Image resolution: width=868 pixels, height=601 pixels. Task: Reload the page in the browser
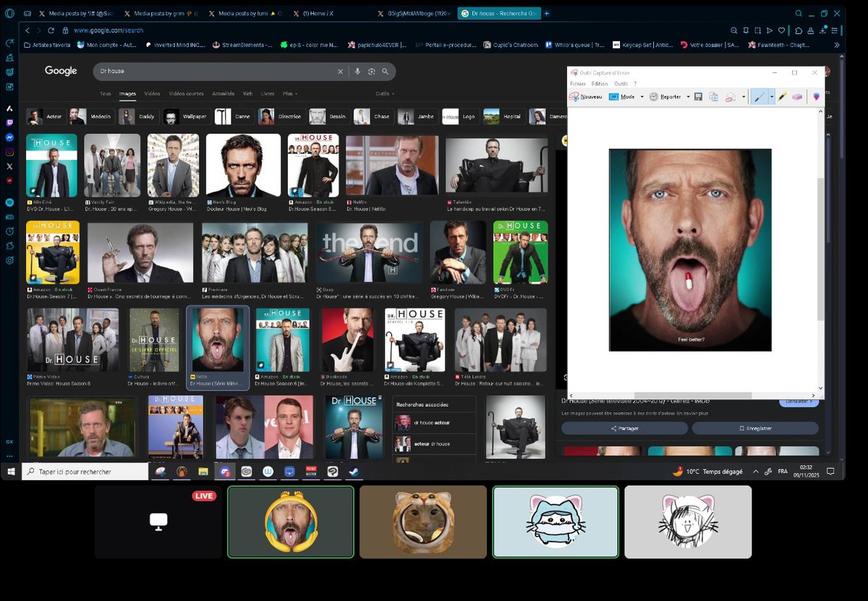click(51, 30)
